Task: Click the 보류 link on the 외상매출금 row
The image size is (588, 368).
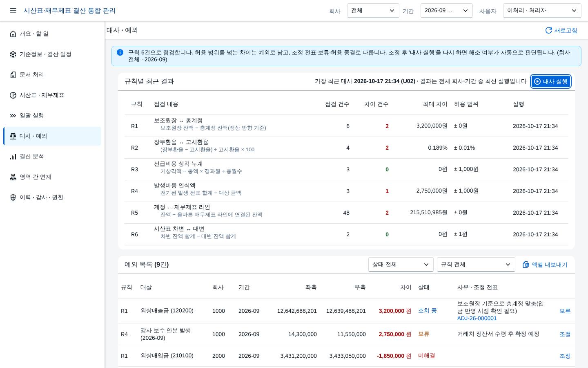Action: click(565, 311)
